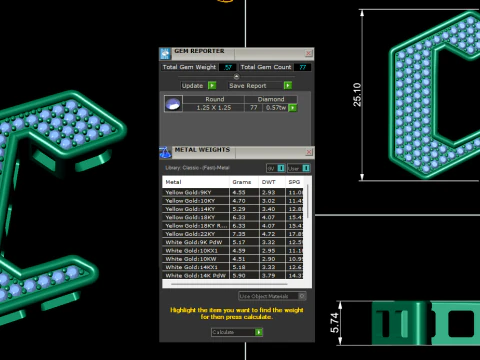The width and height of the screenshot is (480, 360).
Task: Toggle the User library switch
Action: (306, 168)
